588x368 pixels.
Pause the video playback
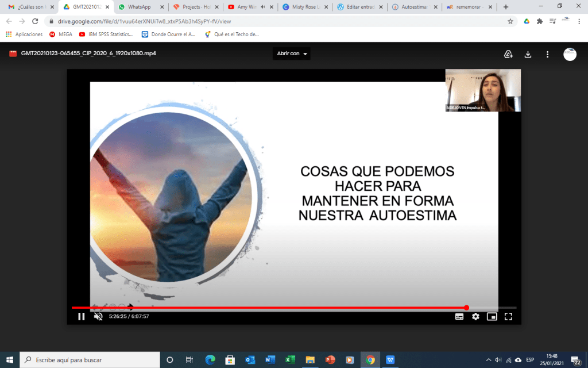(82, 316)
